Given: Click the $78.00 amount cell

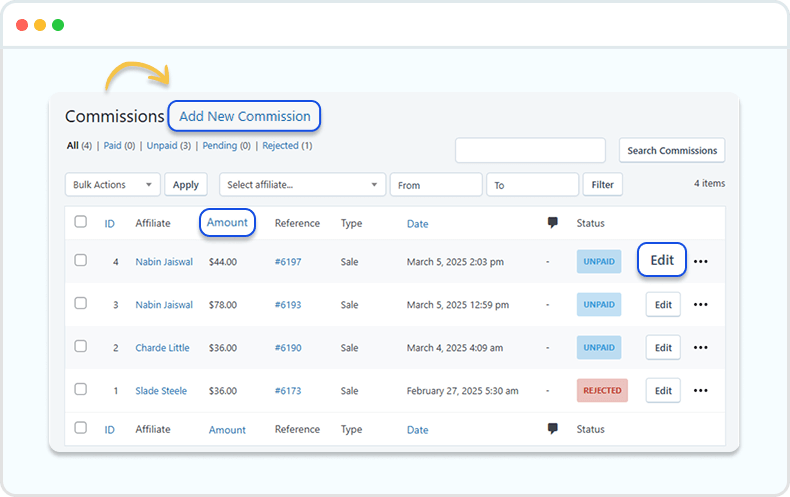Looking at the screenshot, I should [223, 304].
